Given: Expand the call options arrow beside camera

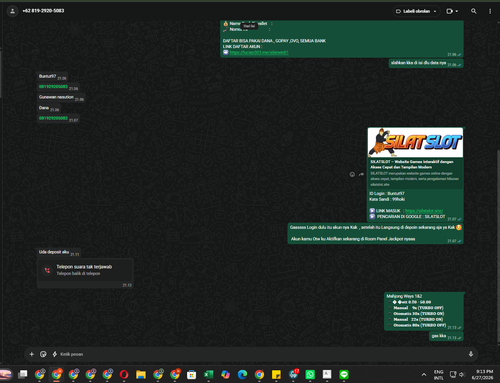Looking at the screenshot, I should pos(457,11).
